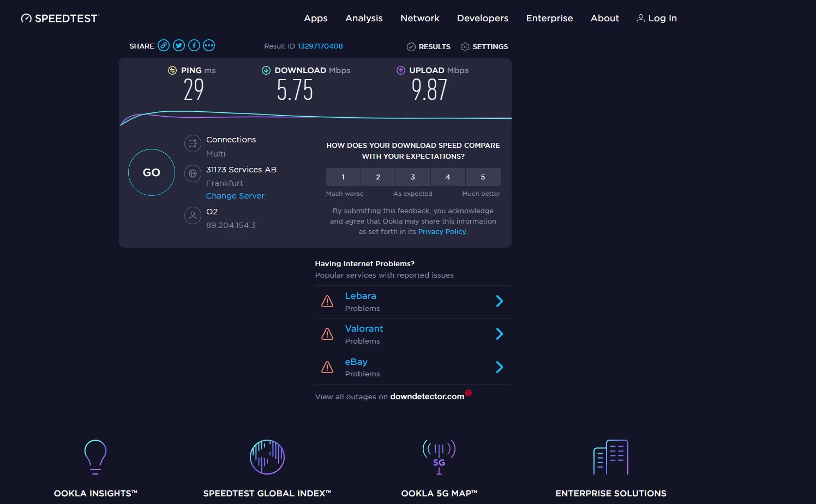816x504 pixels.
Task: Rate download speed as 3 (As expected)
Action: pos(413,177)
